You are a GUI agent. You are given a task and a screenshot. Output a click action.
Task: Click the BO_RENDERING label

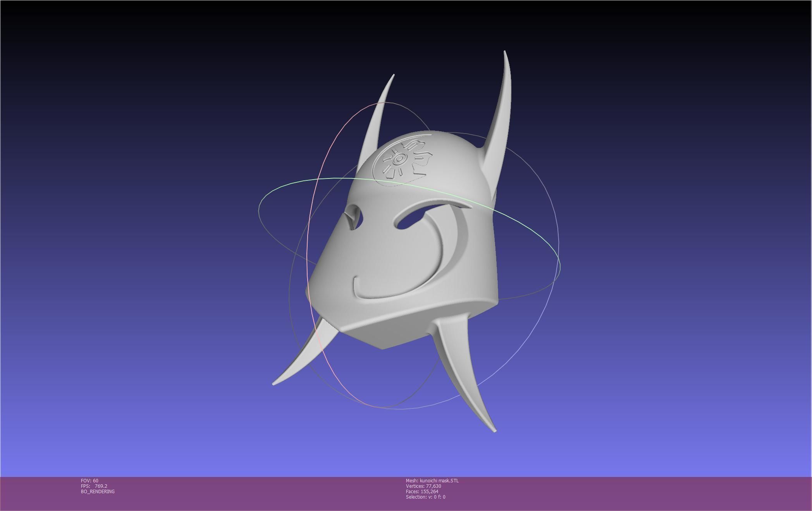click(98, 492)
